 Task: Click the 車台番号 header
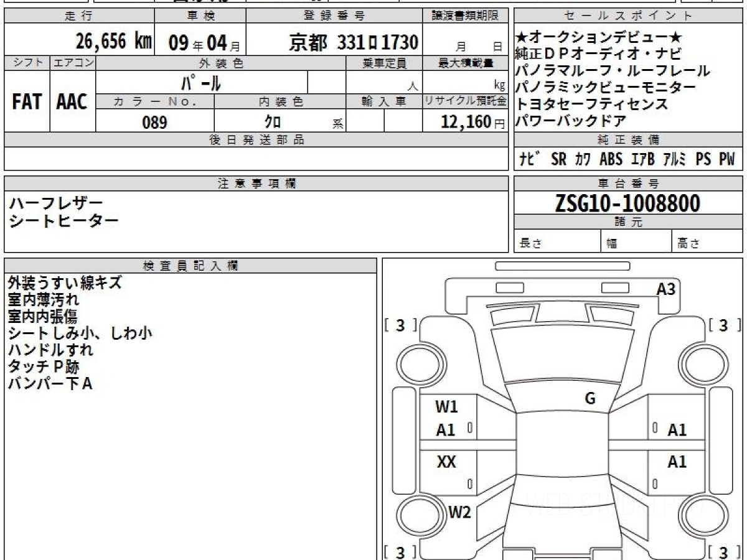[628, 184]
